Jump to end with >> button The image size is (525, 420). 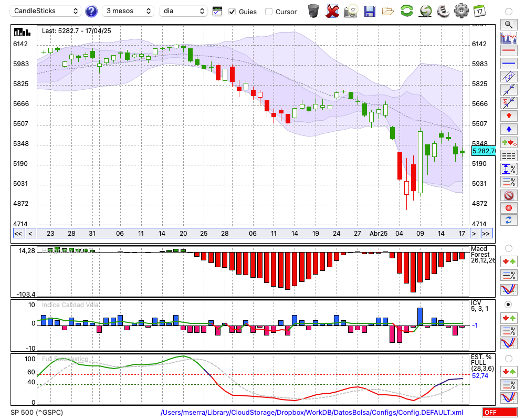(x=487, y=234)
